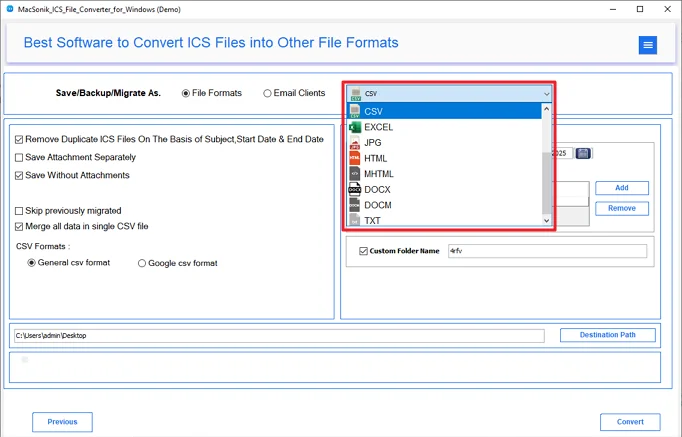Open the calendar date picker icon

pos(583,153)
